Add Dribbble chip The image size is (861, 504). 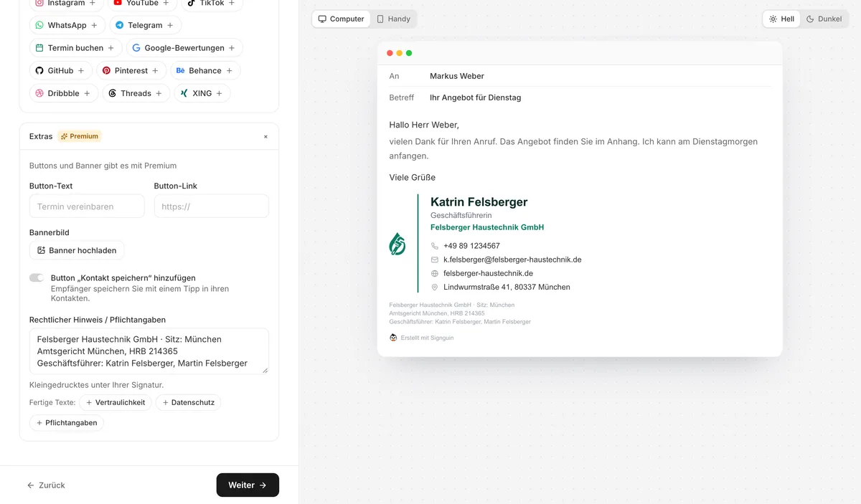pos(64,93)
